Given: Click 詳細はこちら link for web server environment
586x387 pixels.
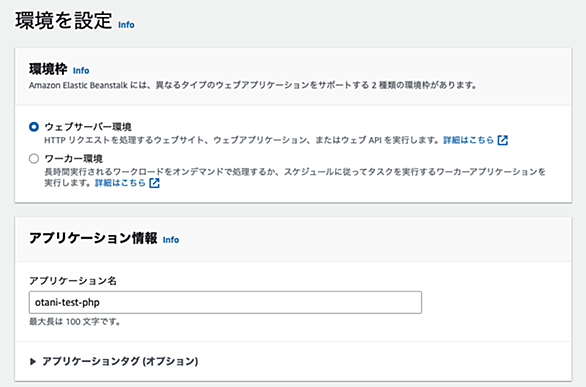Looking at the screenshot, I should [468, 140].
